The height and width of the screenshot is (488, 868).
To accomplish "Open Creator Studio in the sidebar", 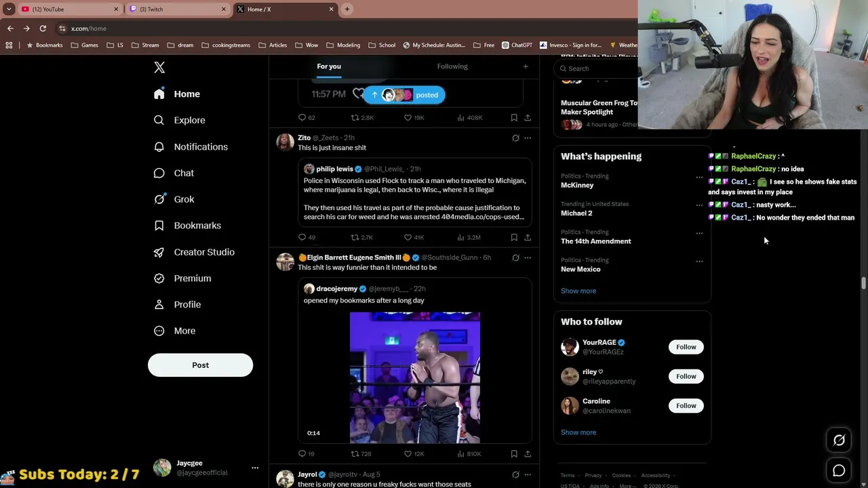I will [194, 252].
